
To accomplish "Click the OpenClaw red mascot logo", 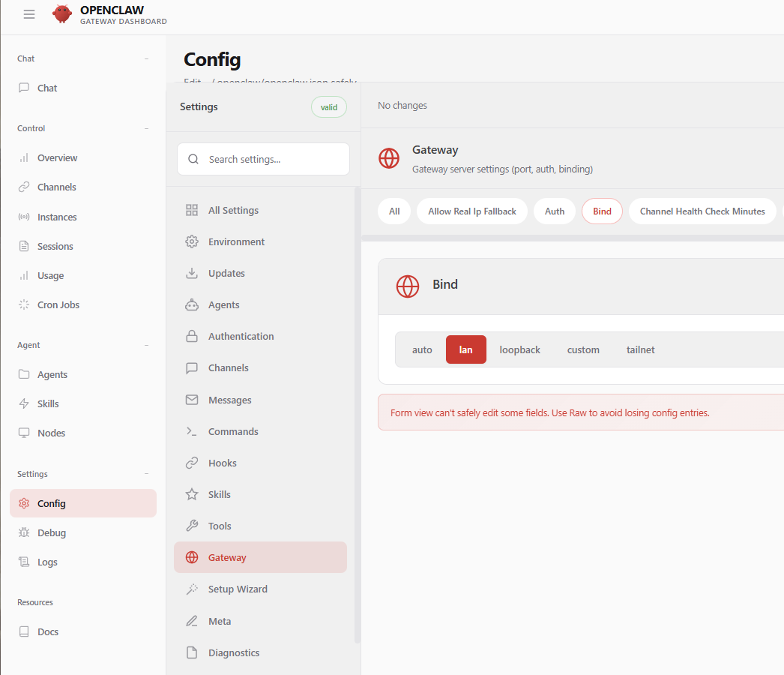I will [62, 14].
